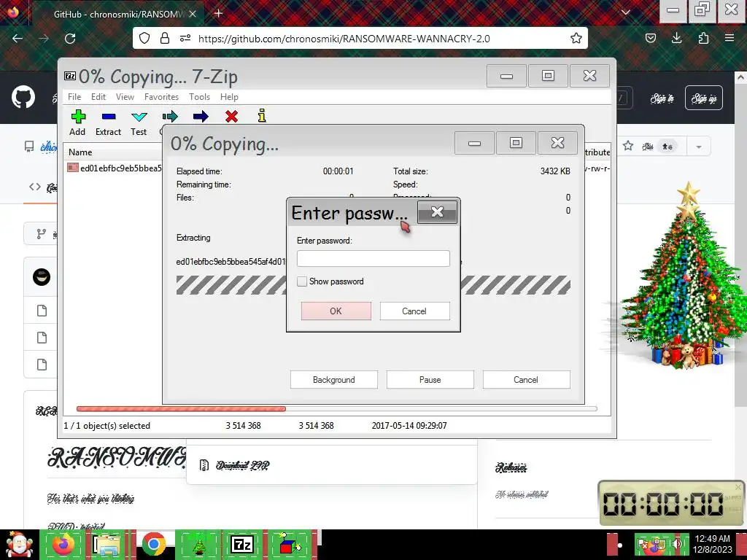Image resolution: width=747 pixels, height=560 pixels.
Task: Click Cancel in the password dialog
Action: coord(414,311)
